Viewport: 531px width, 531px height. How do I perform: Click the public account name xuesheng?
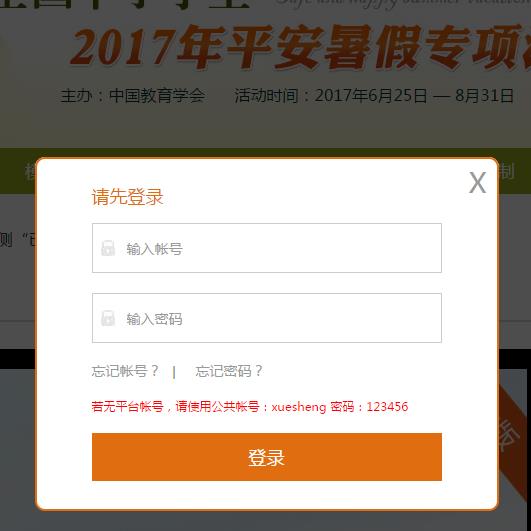pos(299,407)
